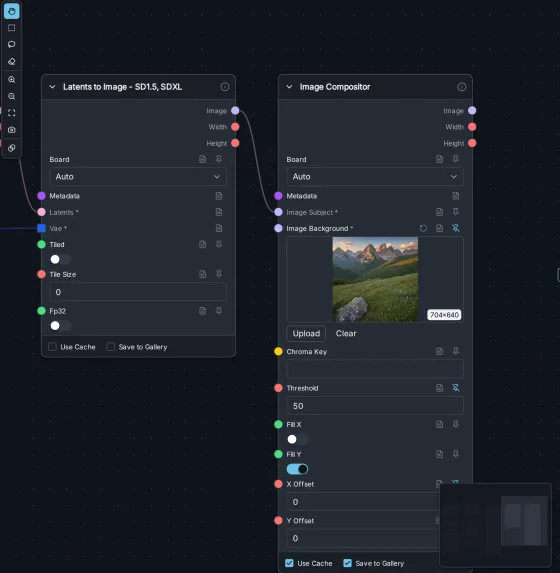Uncheck Save to Gallery in Image Compositor
This screenshot has width=560, height=573.
tap(347, 563)
